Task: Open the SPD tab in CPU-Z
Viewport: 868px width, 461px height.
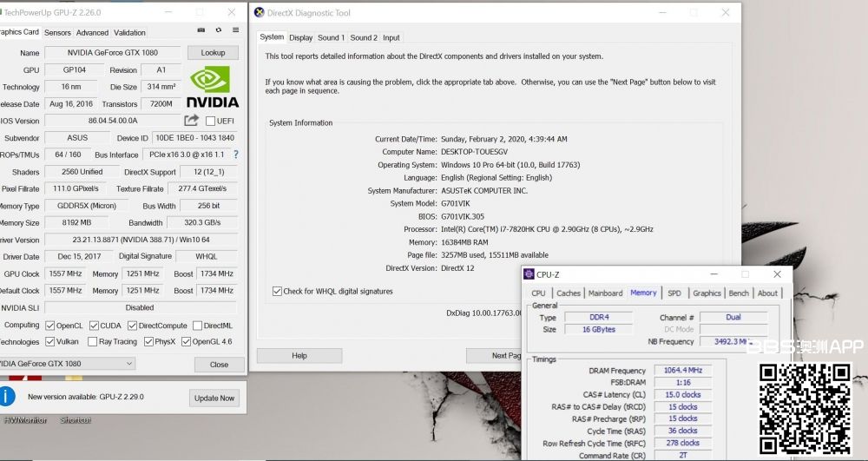Action: point(674,293)
